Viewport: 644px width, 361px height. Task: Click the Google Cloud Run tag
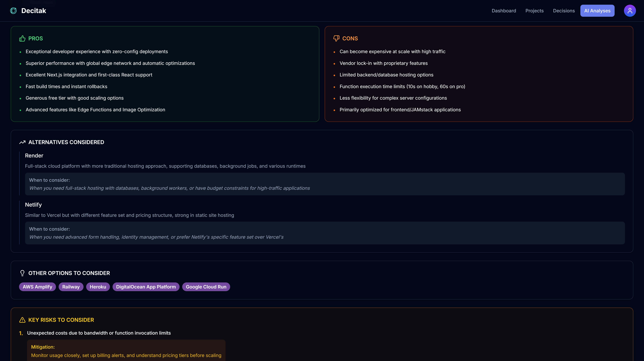tap(206, 287)
